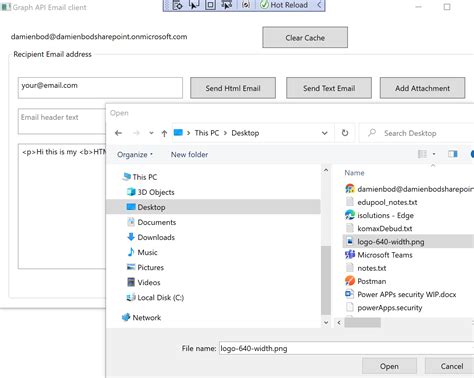
Task: Toggle the preview pane icon
Action: point(453,154)
